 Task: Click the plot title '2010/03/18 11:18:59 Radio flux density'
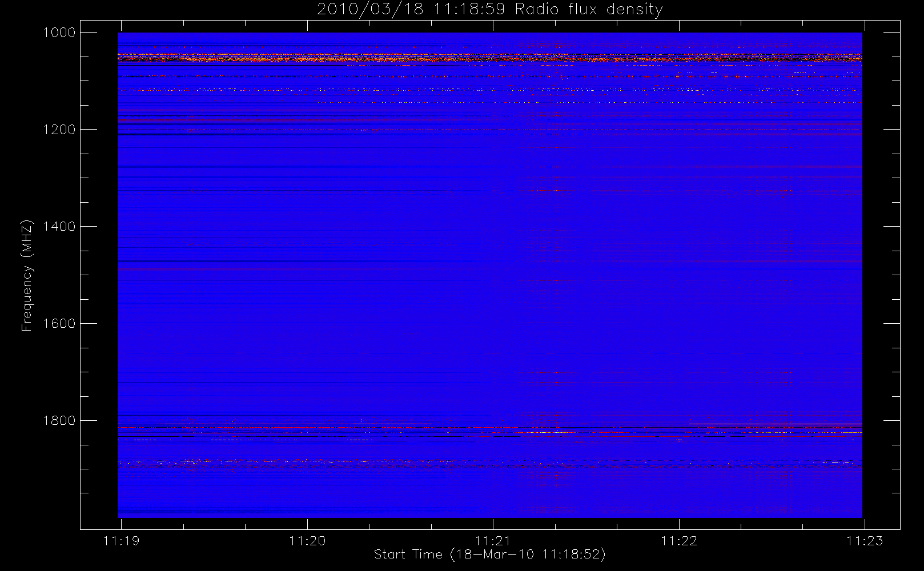(x=489, y=10)
